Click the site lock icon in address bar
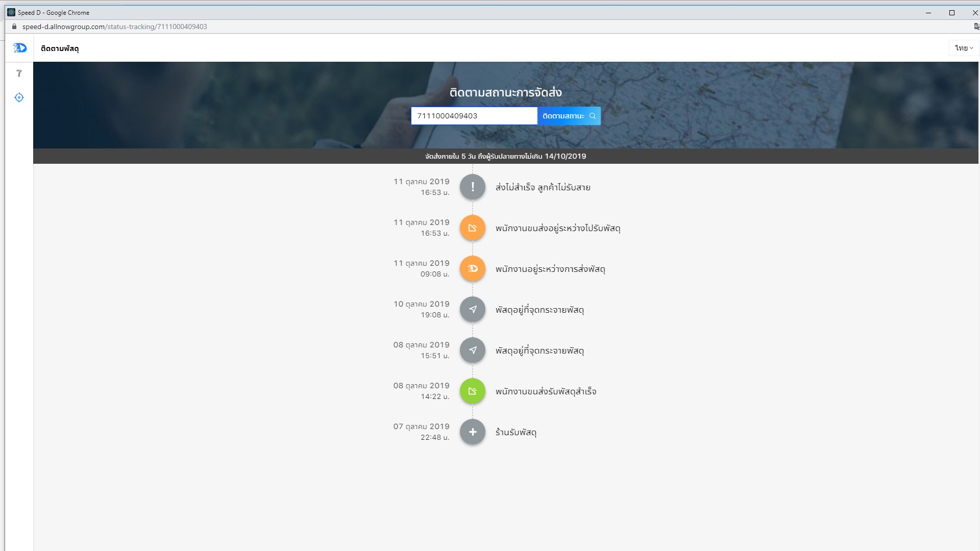 click(x=14, y=27)
